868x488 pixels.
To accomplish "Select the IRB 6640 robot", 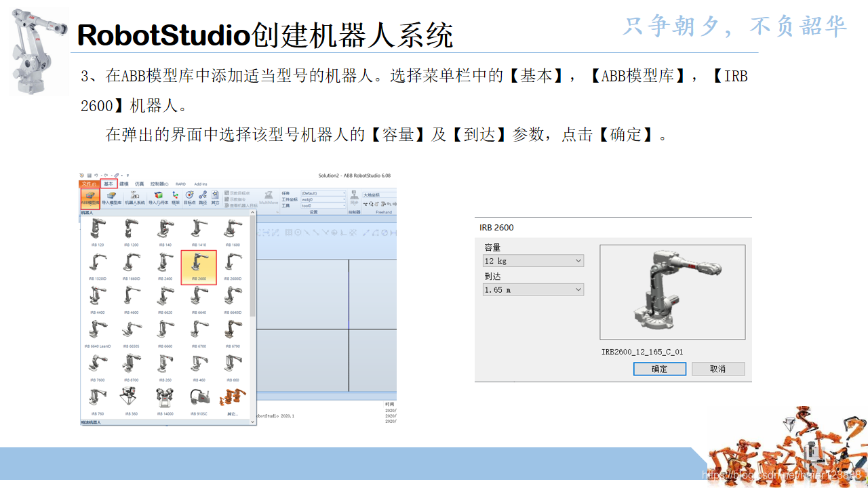I will (199, 300).
